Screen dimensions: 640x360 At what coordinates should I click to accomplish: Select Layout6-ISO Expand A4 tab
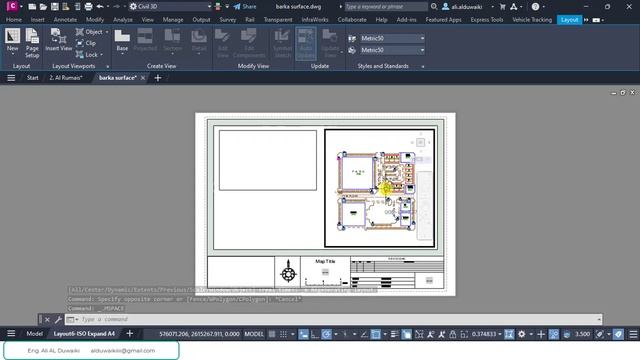pos(84,333)
